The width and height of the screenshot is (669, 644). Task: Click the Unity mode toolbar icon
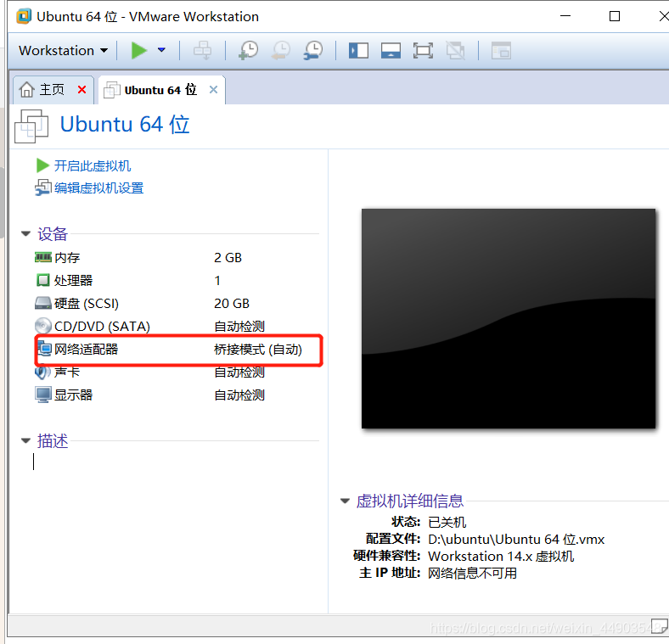pos(455,50)
